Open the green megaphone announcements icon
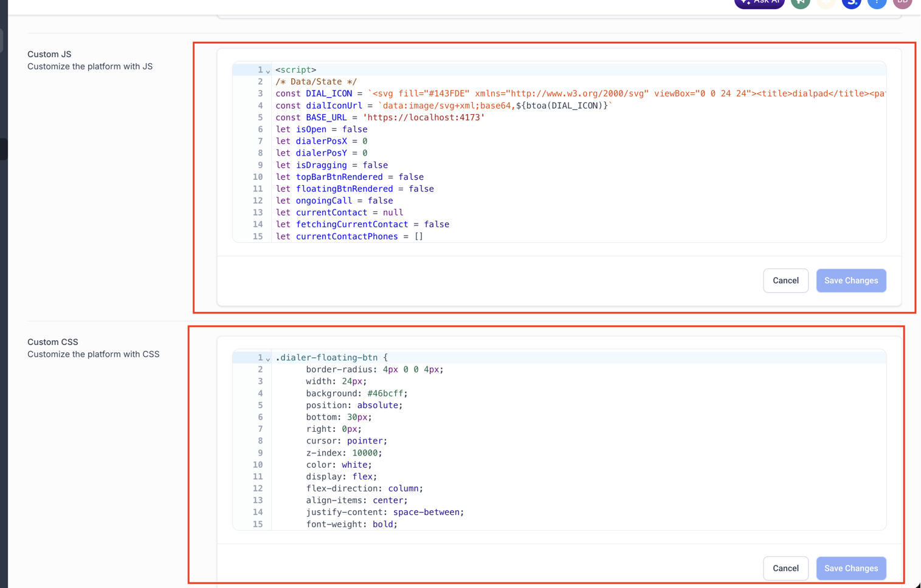The image size is (921, 588). pos(801,2)
